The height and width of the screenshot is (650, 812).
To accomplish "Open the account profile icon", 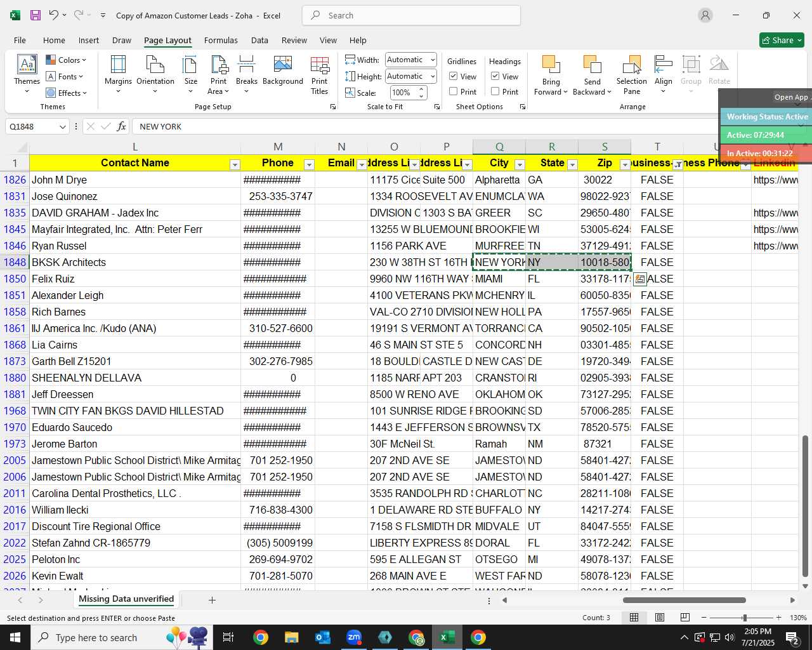I will tap(705, 15).
